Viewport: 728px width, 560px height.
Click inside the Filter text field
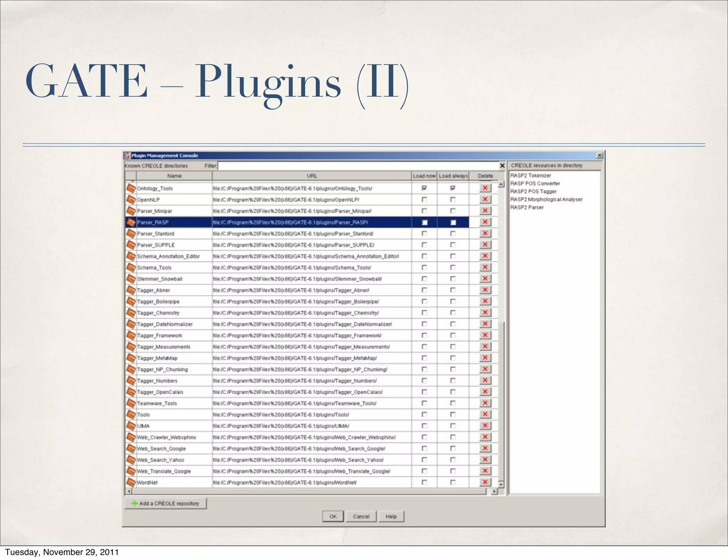(x=358, y=166)
